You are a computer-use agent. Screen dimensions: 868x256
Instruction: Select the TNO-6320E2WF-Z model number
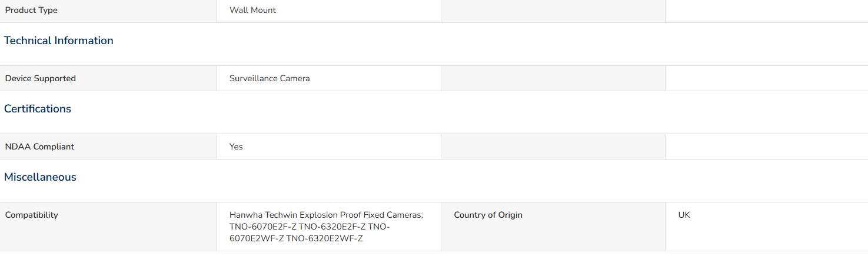pyautogui.click(x=325, y=238)
